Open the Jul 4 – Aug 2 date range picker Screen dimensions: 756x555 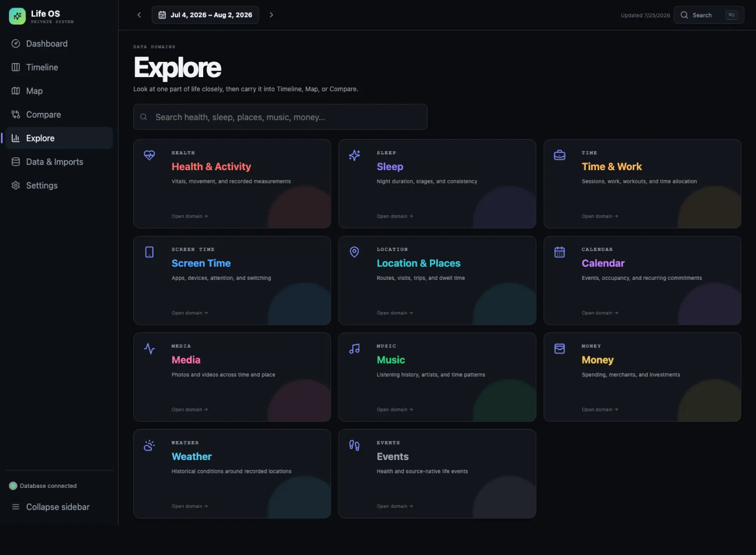click(x=205, y=15)
